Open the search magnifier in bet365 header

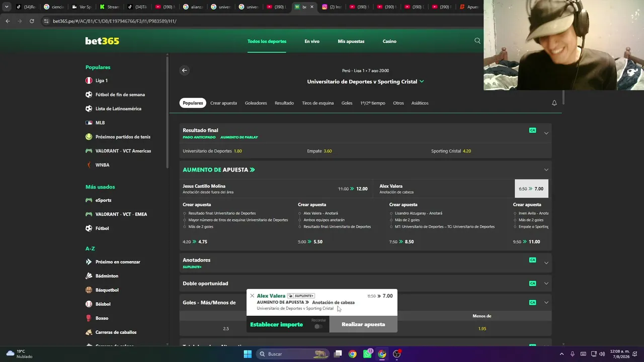(477, 41)
